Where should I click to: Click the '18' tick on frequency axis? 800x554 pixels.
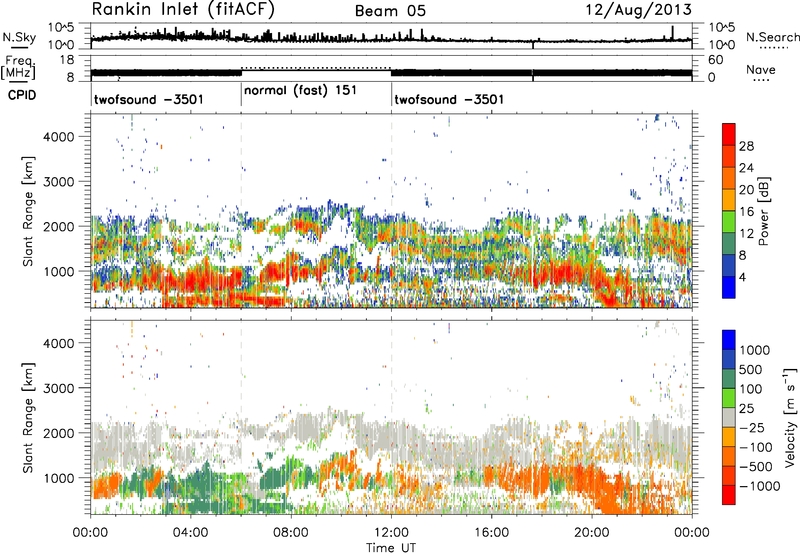[67, 60]
